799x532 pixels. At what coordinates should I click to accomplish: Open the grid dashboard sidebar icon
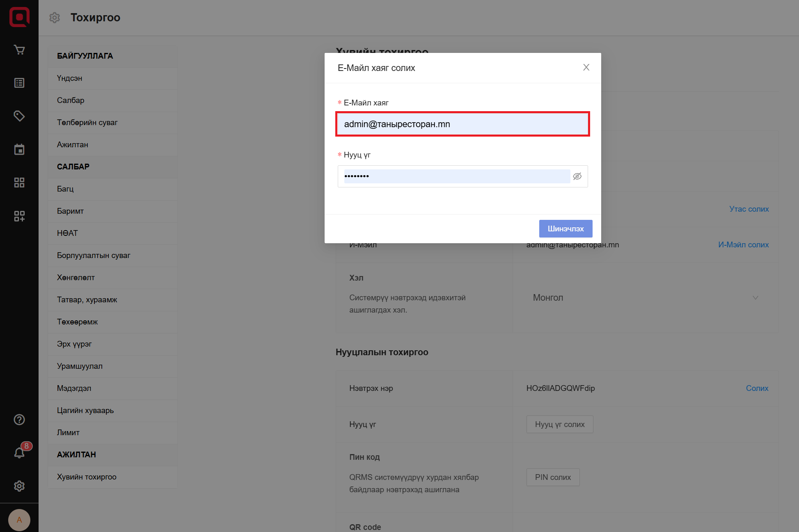19,183
